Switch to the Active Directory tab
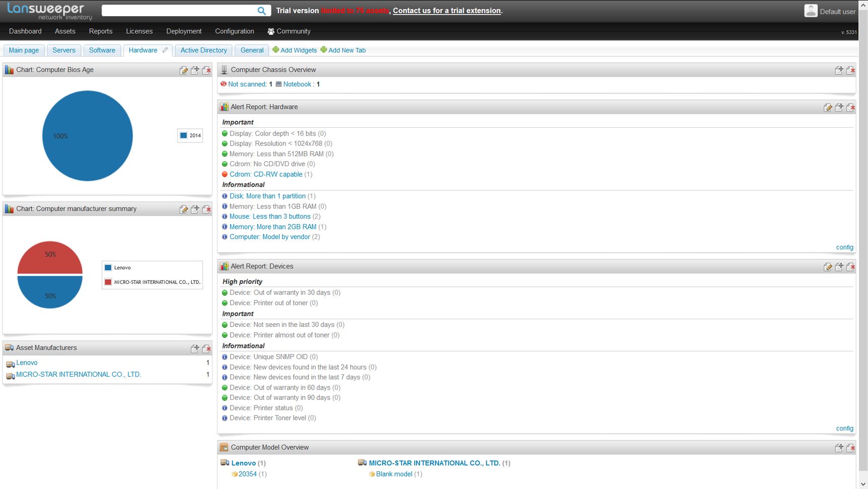The width and height of the screenshot is (868, 489). (x=204, y=51)
